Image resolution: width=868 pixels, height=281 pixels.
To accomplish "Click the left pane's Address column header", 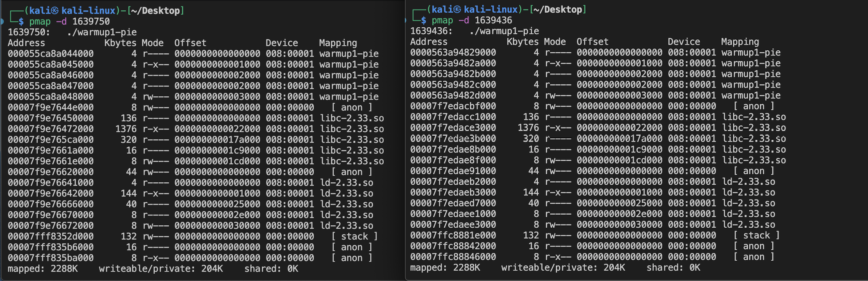I will [x=26, y=43].
